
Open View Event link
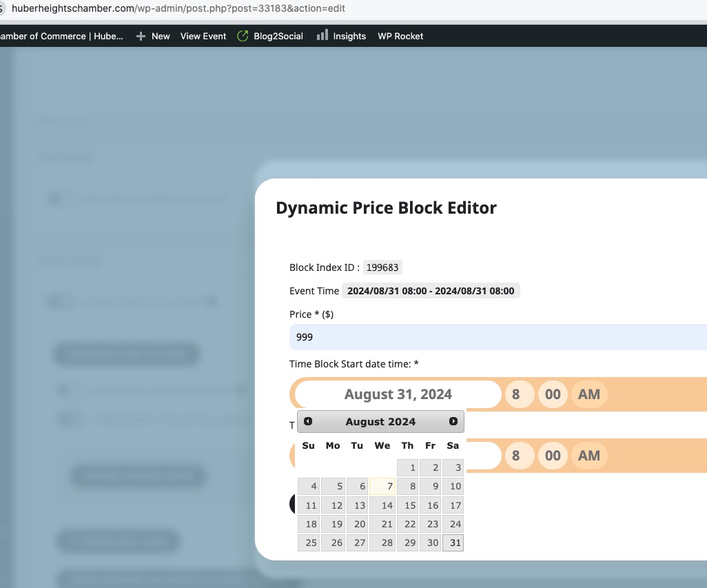203,36
